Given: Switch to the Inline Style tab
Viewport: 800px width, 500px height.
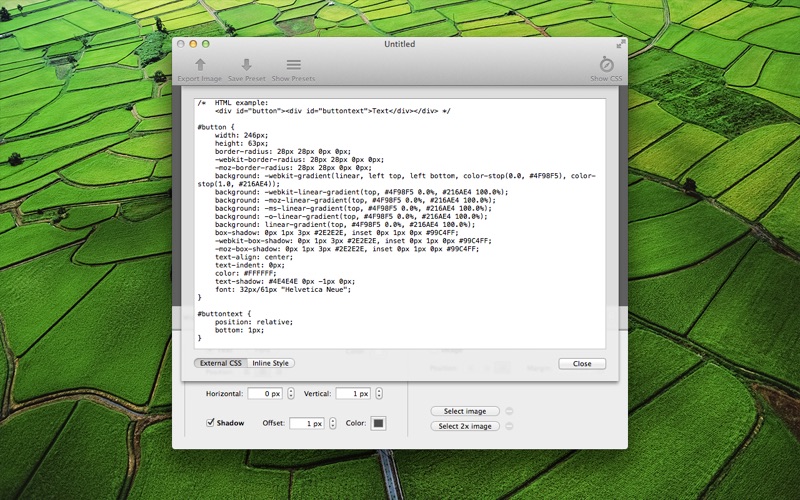Looking at the screenshot, I should pyautogui.click(x=270, y=363).
